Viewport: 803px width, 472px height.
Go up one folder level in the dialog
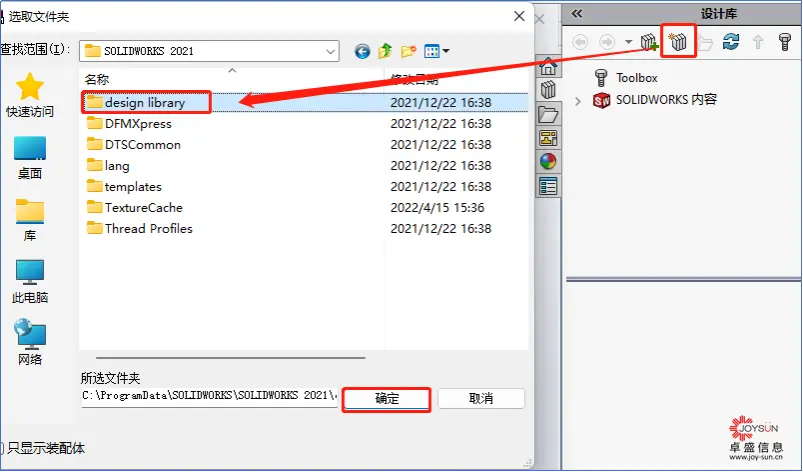point(385,51)
